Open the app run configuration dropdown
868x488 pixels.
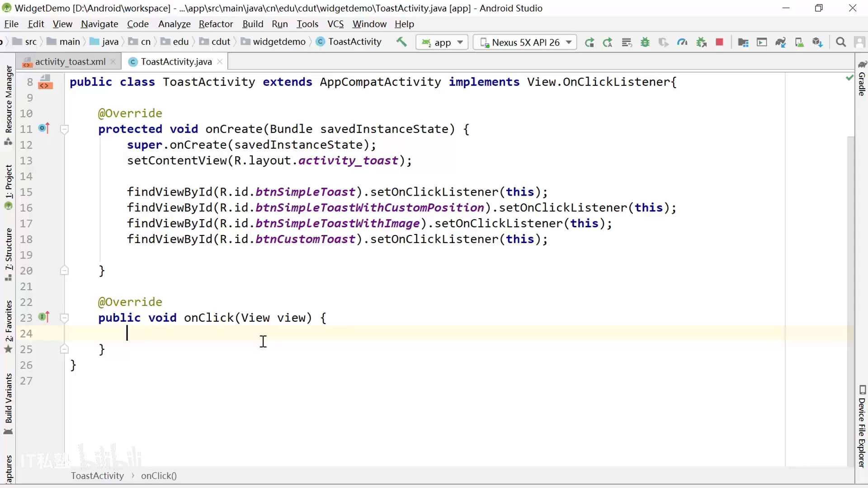(x=442, y=42)
